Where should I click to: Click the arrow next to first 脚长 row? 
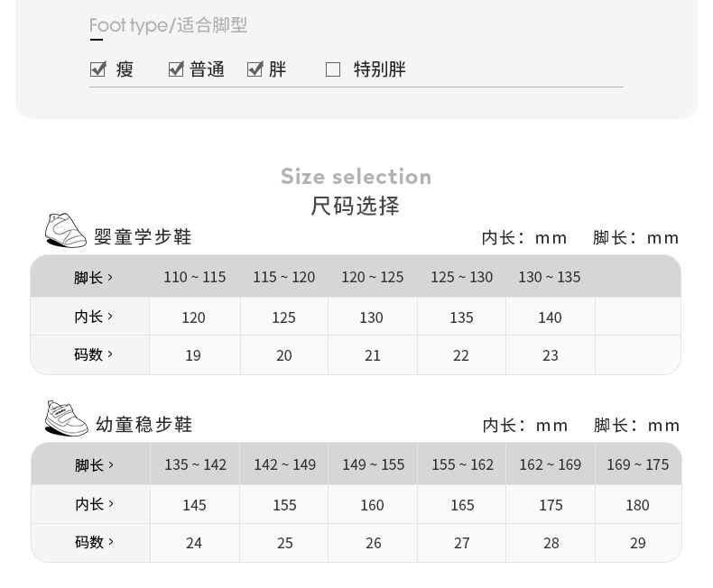tap(110, 277)
